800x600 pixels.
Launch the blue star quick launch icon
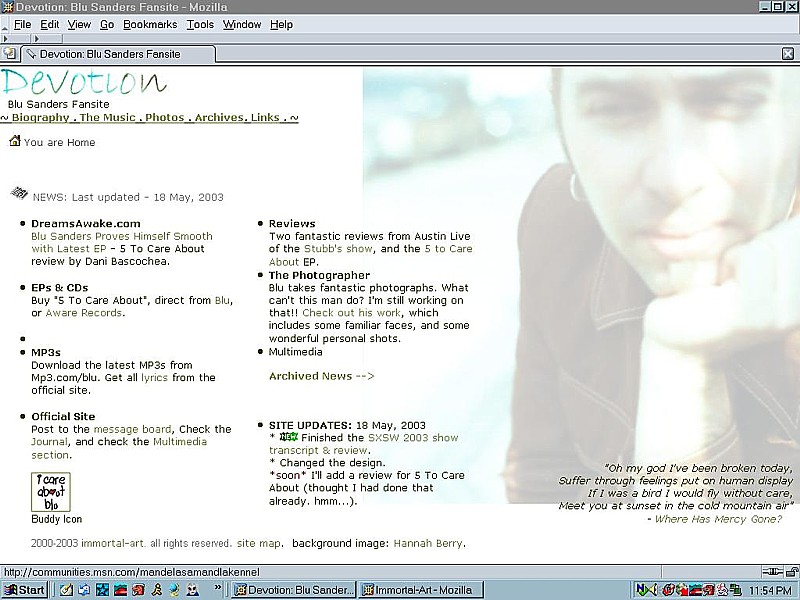pos(103,590)
